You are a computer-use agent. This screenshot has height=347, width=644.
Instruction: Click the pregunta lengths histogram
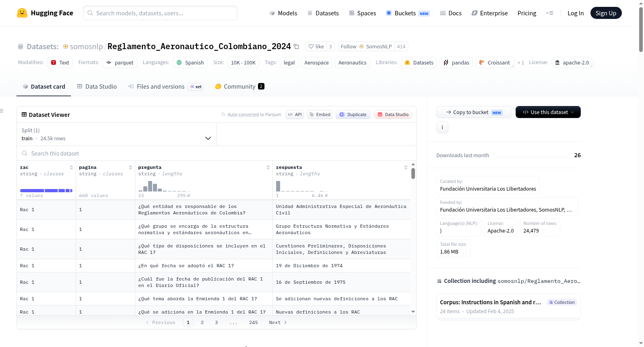click(x=164, y=186)
